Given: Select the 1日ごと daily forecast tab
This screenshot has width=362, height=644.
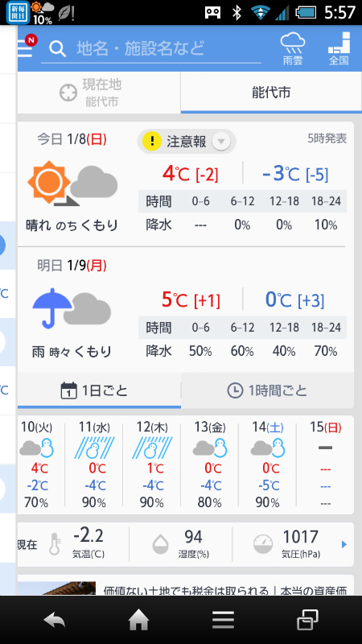Looking at the screenshot, I should click(99, 390).
